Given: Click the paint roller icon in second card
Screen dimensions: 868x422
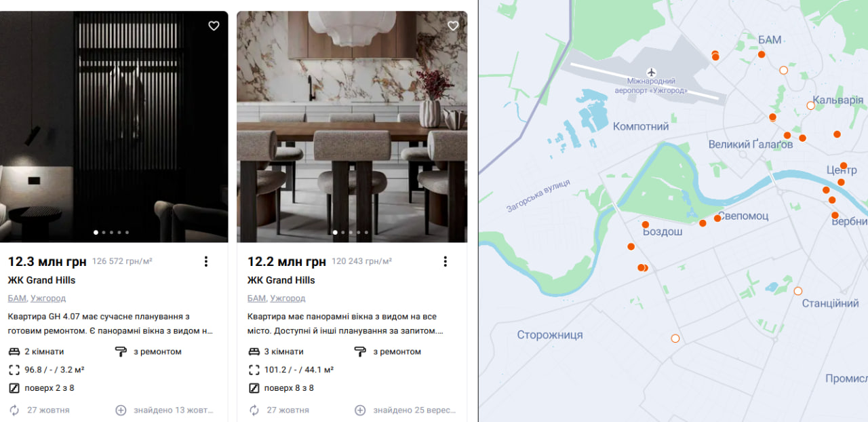Looking at the screenshot, I should coord(360,351).
